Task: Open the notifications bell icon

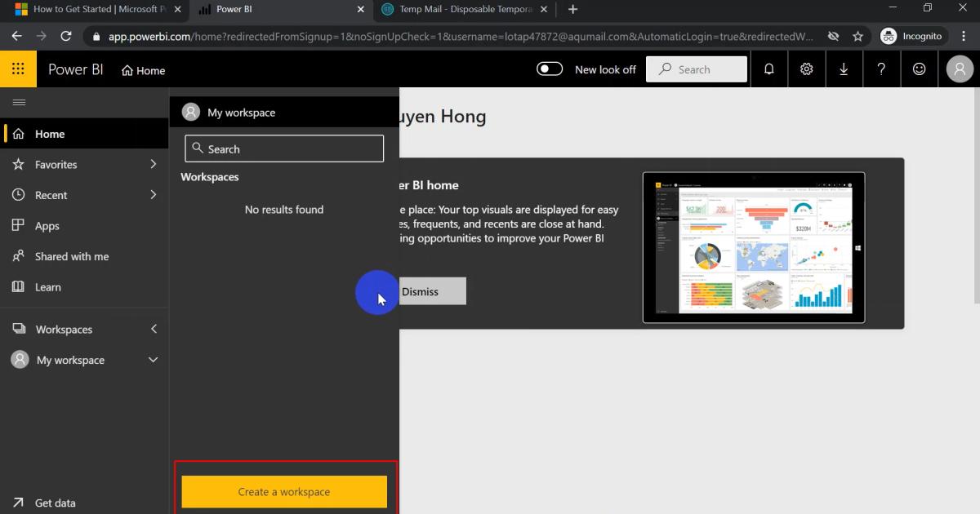Action: tap(768, 69)
